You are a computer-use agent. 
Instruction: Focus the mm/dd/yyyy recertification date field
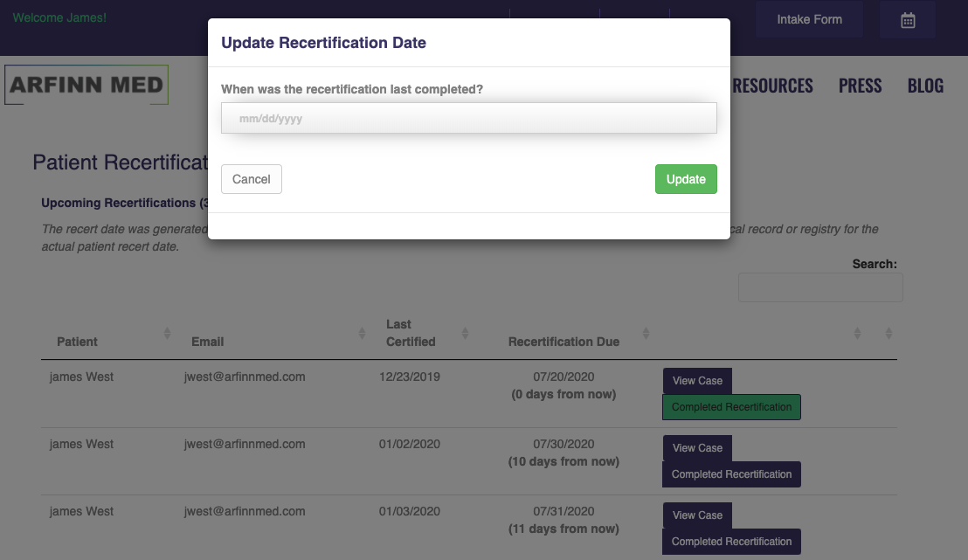coord(469,118)
